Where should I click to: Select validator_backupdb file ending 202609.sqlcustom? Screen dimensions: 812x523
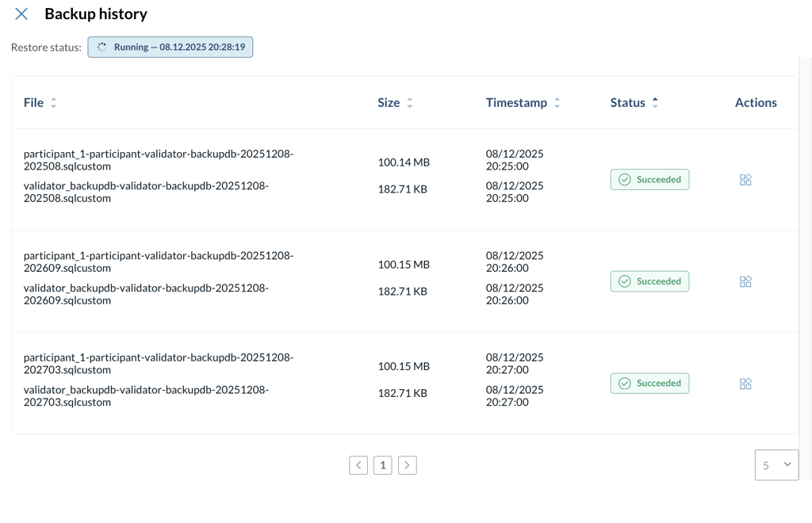pyautogui.click(x=146, y=294)
